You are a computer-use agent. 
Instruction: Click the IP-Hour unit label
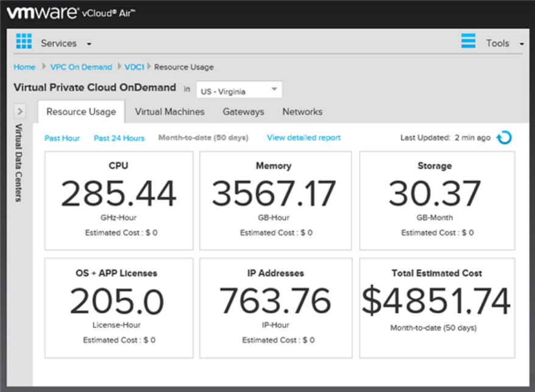pyautogui.click(x=275, y=325)
